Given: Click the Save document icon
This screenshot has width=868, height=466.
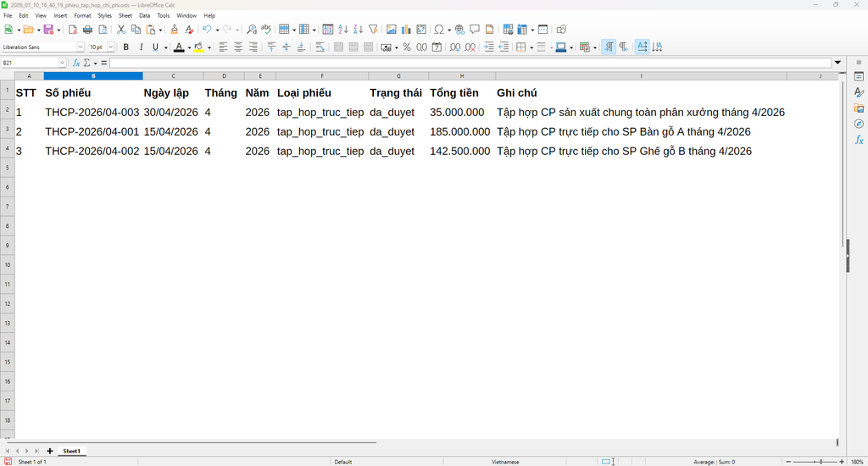Looking at the screenshot, I should coord(48,30).
